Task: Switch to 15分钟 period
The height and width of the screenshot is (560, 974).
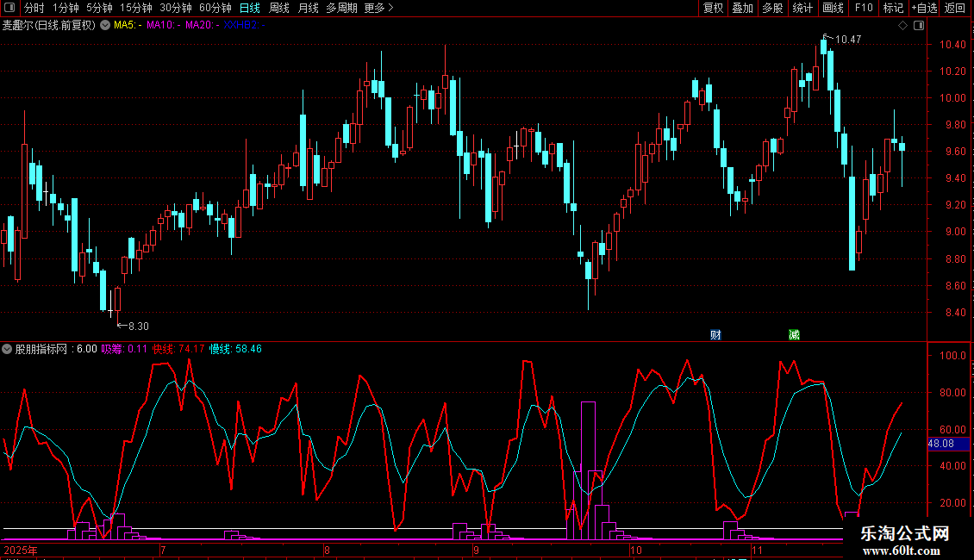Action: 135,8
